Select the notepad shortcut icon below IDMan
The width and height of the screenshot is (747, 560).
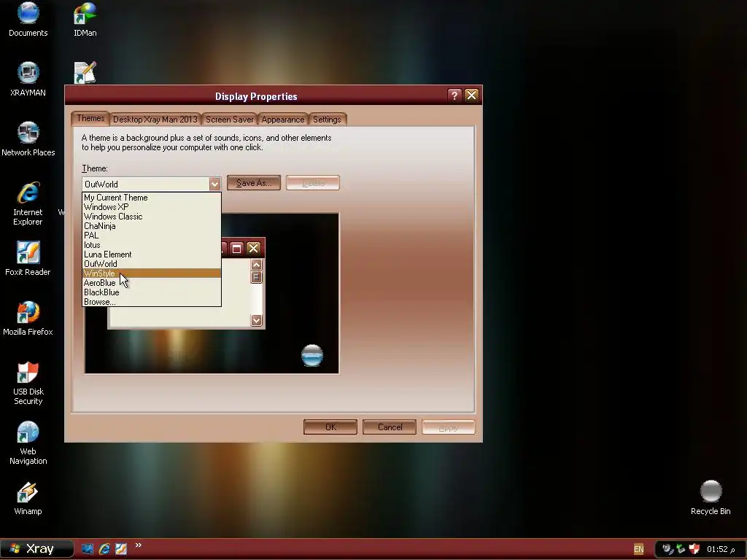(85, 72)
